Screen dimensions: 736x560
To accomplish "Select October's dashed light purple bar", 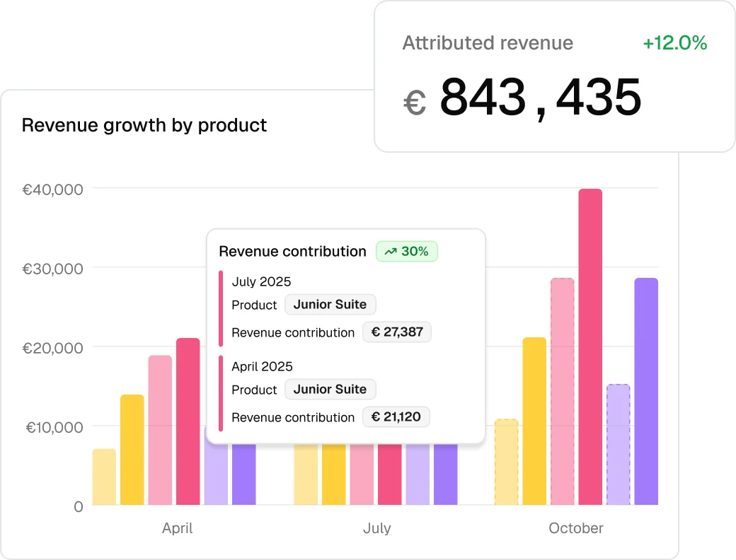I will [x=619, y=445].
